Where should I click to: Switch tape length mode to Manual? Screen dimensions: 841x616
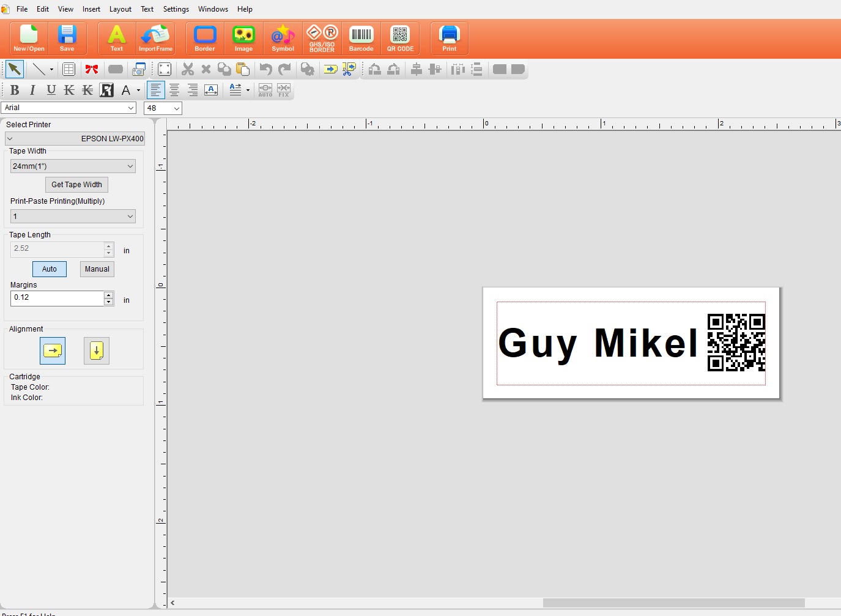click(97, 269)
